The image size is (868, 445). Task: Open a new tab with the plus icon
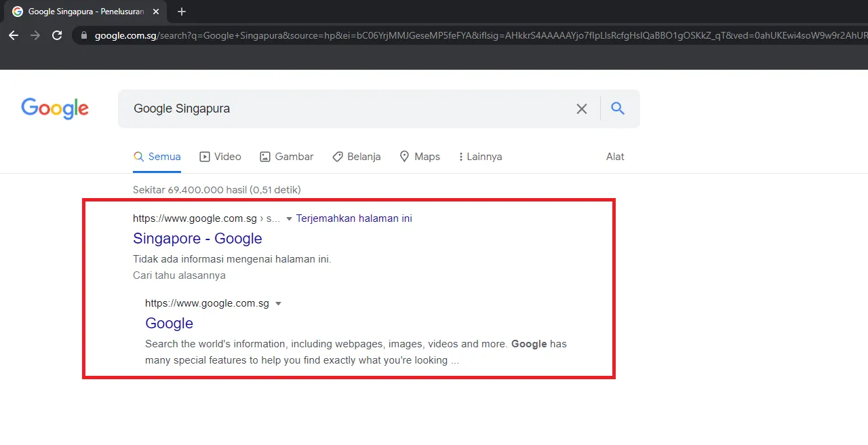[181, 12]
